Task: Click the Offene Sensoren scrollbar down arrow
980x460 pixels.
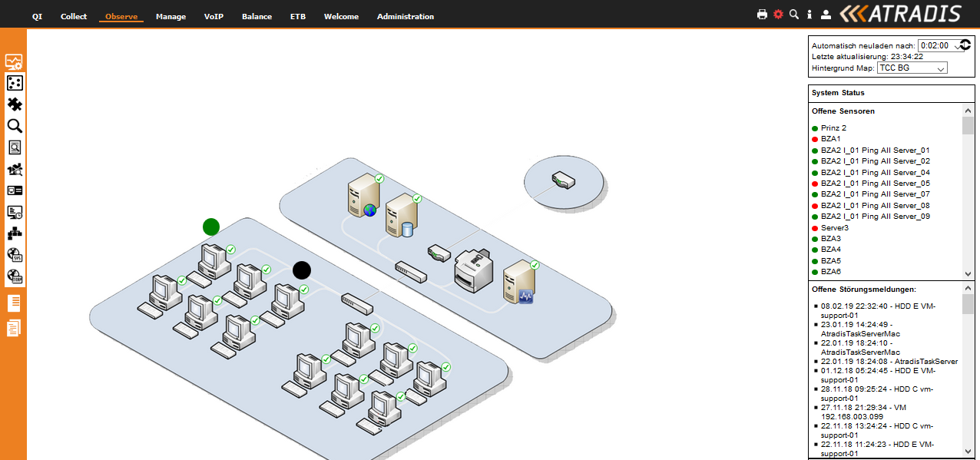Action: [x=968, y=274]
